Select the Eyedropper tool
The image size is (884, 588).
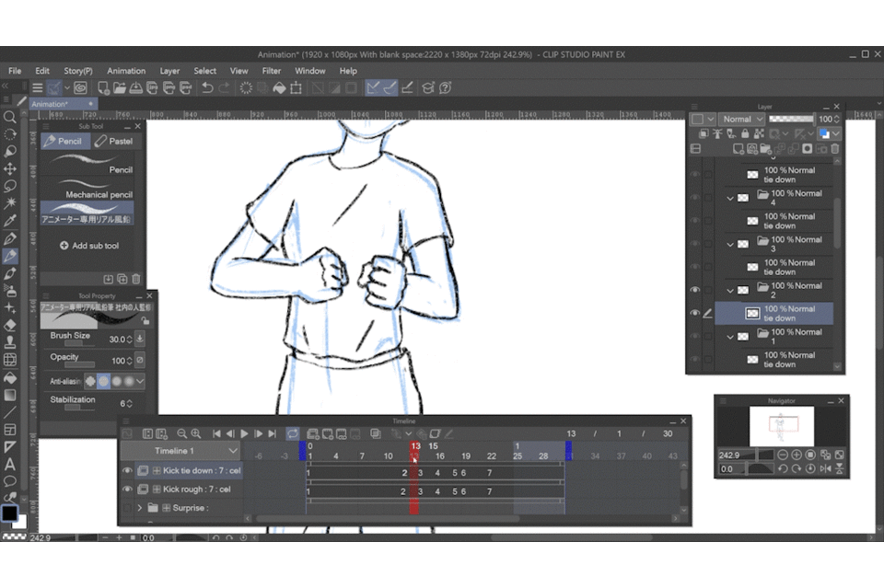click(10, 221)
